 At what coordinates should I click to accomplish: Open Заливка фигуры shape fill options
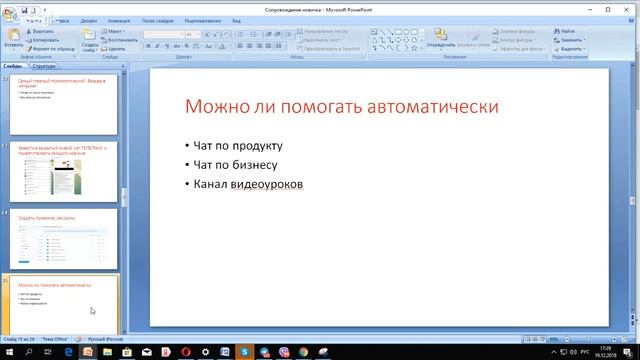point(514,31)
